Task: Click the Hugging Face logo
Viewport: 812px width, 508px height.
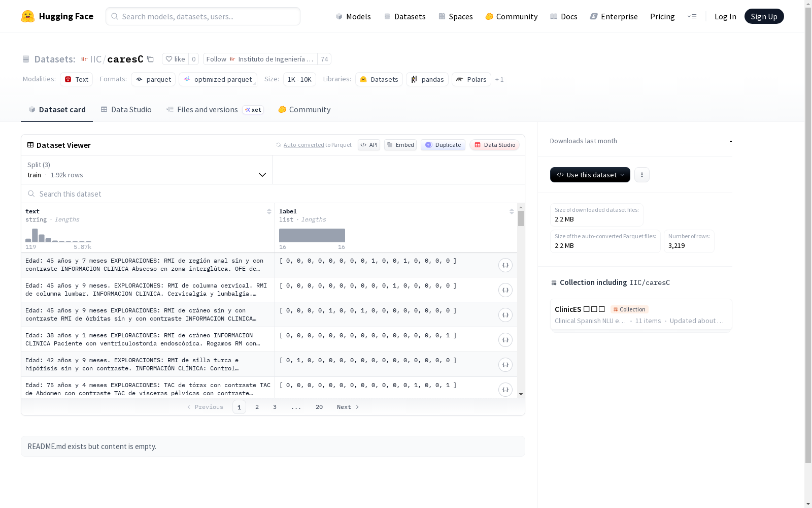Action: pyautogui.click(x=57, y=16)
